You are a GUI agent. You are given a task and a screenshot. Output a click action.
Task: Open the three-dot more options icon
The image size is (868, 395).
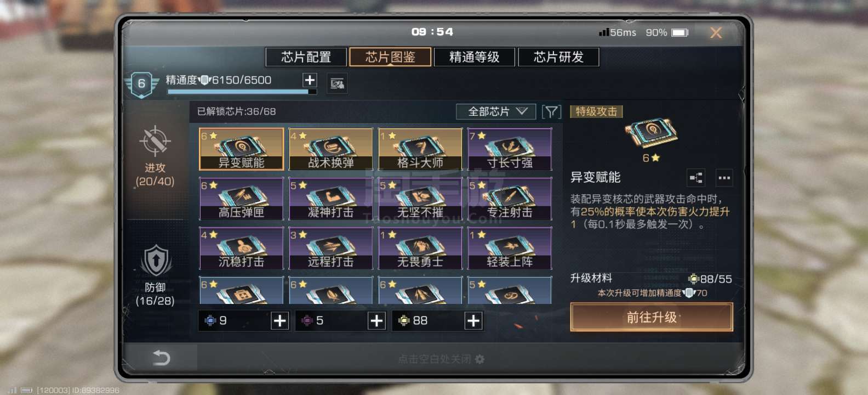[x=724, y=178]
